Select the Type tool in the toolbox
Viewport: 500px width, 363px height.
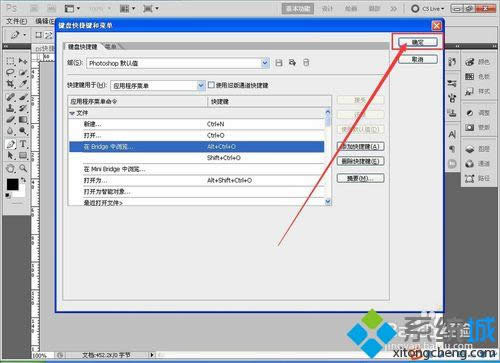point(23,144)
